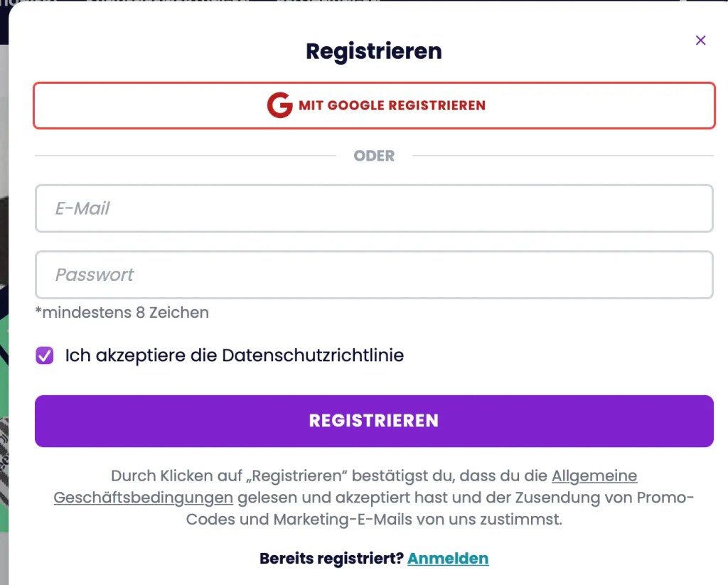Close the Registrieren dialog with the X
The width and height of the screenshot is (728, 585).
tap(700, 41)
